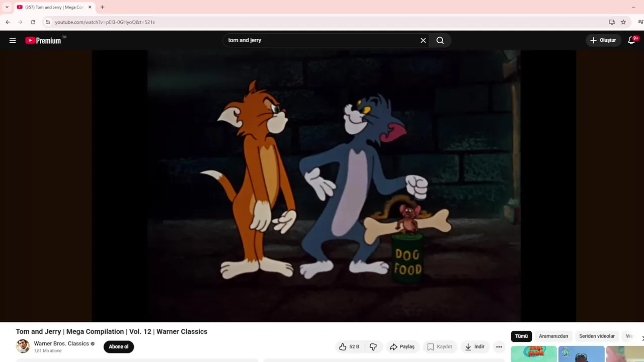The image size is (644, 362).
Task: Share the video via Paylaş
Action: (x=402, y=346)
